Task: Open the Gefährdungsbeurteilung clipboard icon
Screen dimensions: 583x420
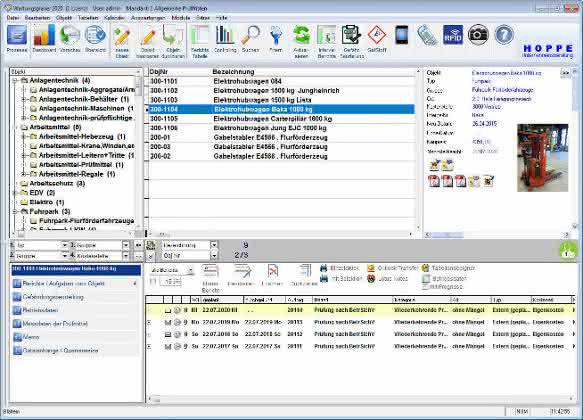Action: (351, 35)
